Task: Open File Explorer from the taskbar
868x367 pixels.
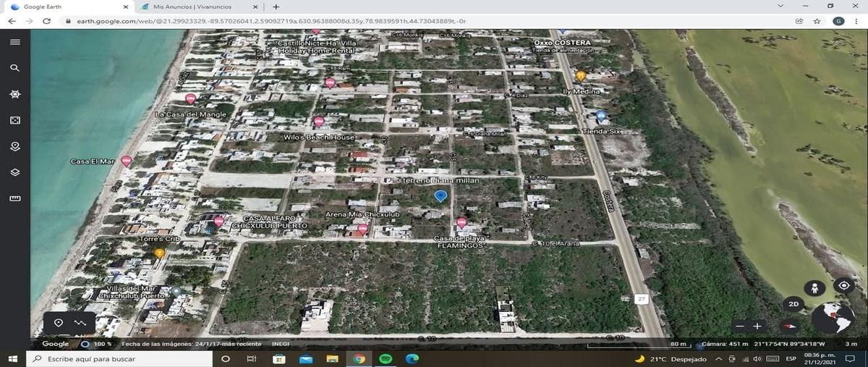Action: click(332, 358)
